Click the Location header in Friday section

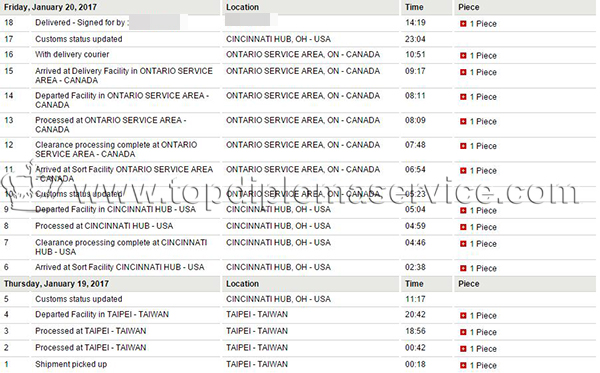(242, 7)
